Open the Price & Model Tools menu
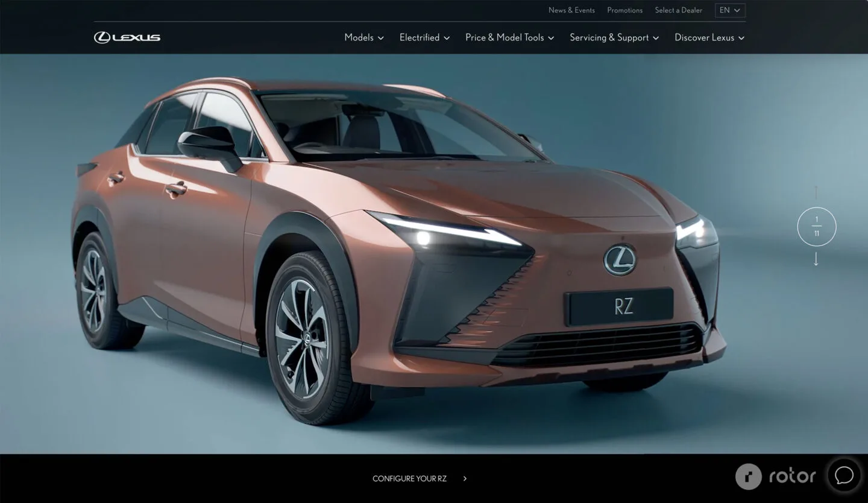Viewport: 868px width, 503px height. click(x=509, y=37)
